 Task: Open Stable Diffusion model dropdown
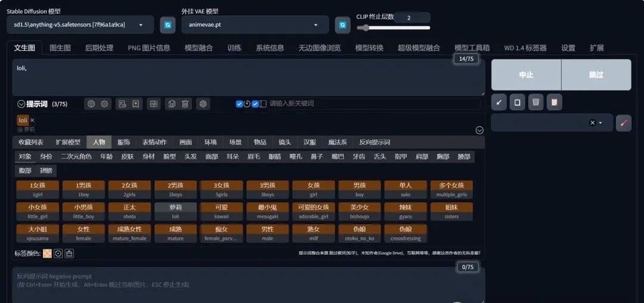coord(80,24)
